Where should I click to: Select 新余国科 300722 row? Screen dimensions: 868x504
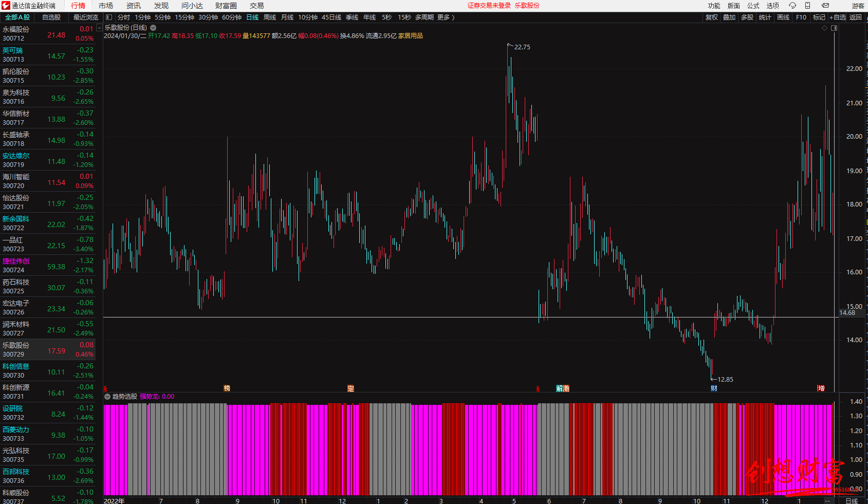point(48,223)
